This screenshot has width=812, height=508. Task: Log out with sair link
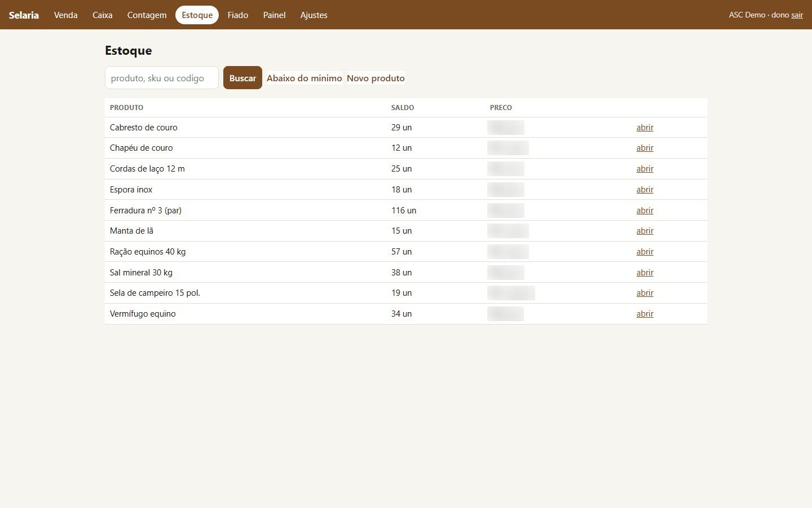(x=797, y=15)
